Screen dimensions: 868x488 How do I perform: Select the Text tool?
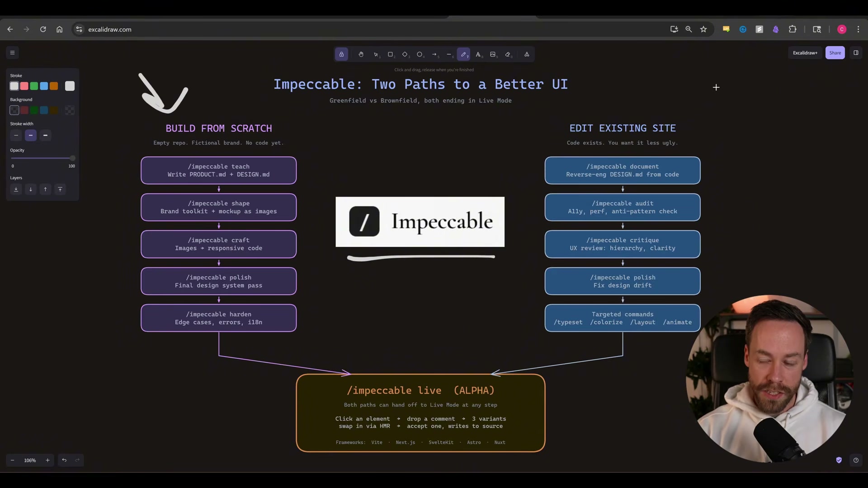pos(478,54)
